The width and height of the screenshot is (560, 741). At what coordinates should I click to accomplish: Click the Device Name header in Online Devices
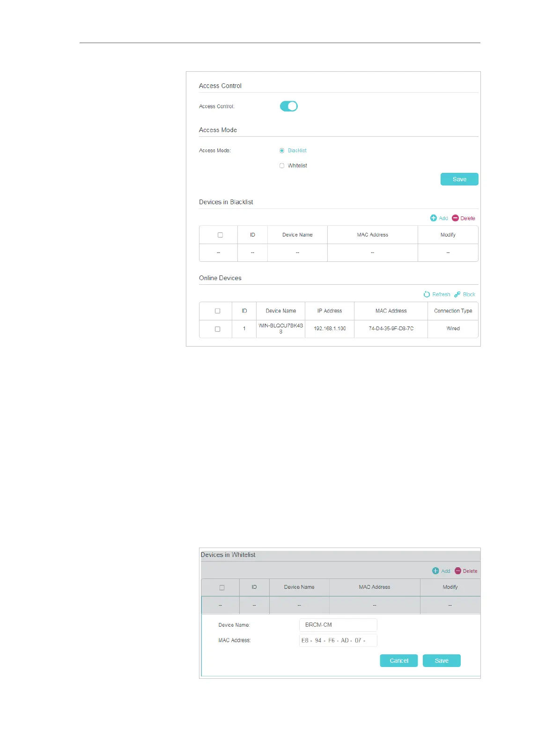pos(281,311)
